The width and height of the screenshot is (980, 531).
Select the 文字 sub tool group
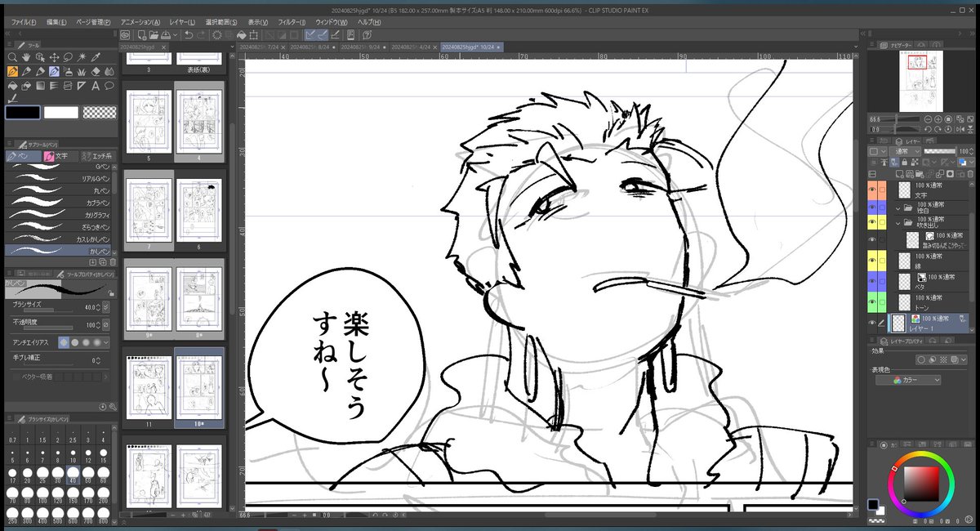tap(61, 155)
